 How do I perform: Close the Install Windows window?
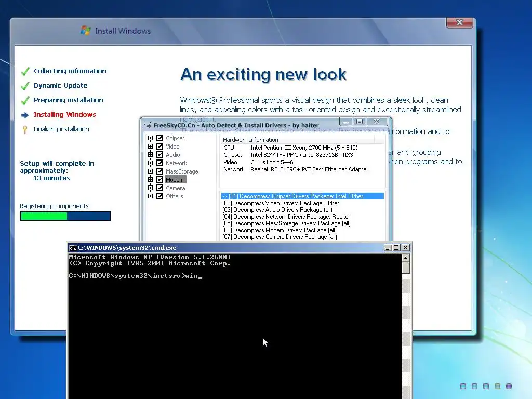pyautogui.click(x=459, y=22)
